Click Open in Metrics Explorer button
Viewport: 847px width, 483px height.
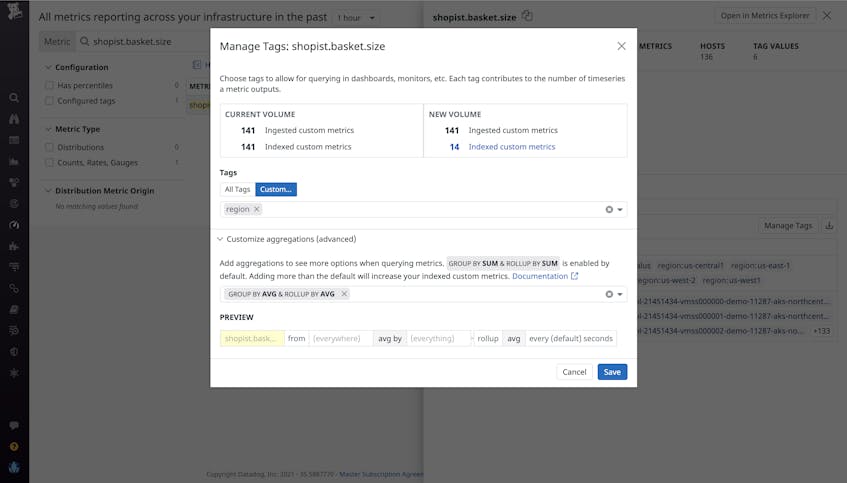coord(765,16)
